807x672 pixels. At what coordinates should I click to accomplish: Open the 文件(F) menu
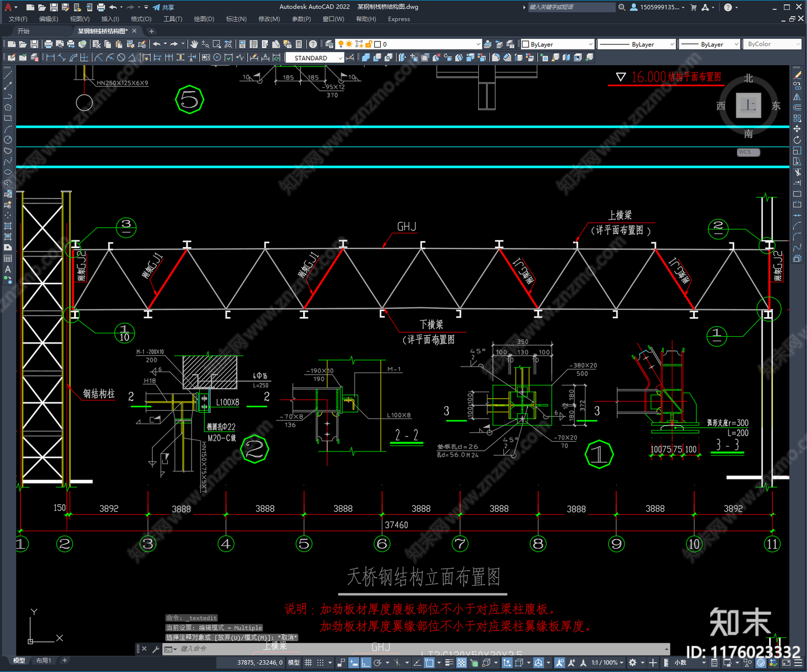tap(18, 19)
